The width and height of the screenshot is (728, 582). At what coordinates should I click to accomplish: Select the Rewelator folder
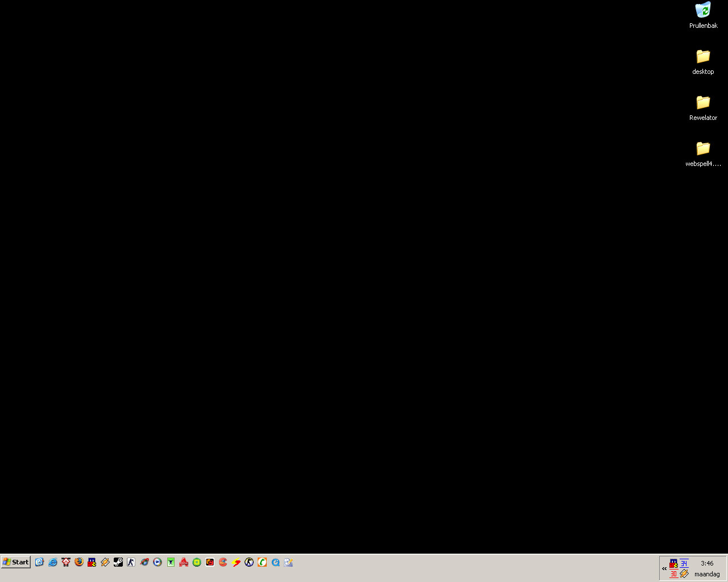click(704, 107)
